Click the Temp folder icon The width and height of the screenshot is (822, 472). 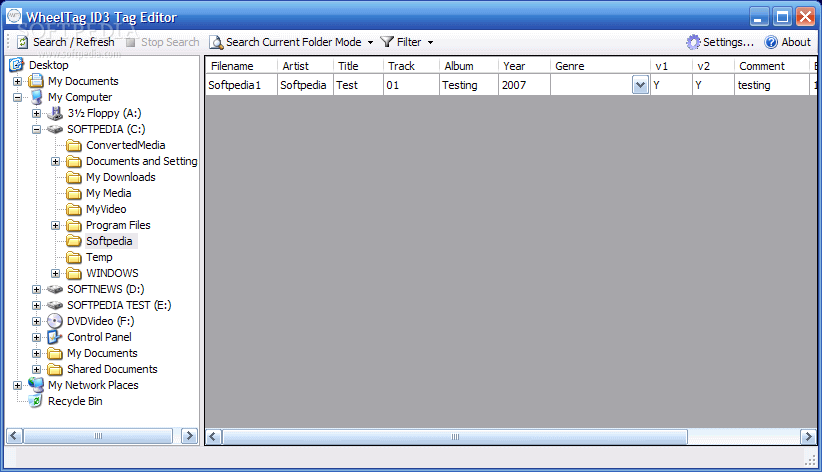74,257
